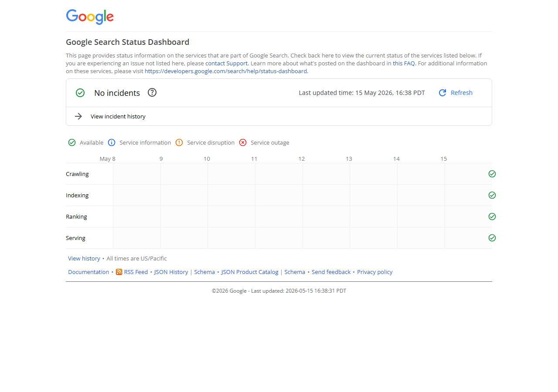Open the Schema link after JSON Product Catalog
This screenshot has width=558, height=392.
tap(295, 272)
